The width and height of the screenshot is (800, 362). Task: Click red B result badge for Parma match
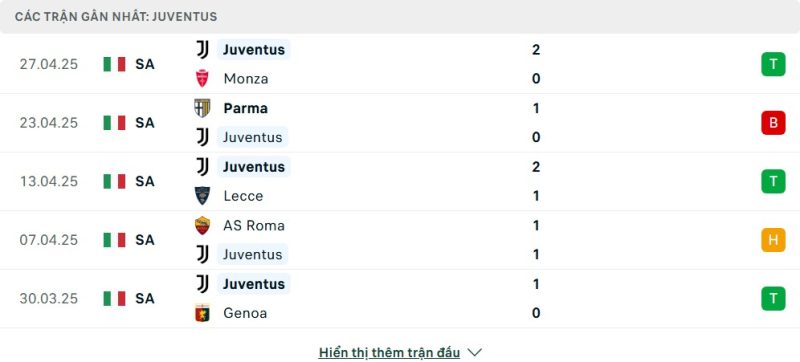pyautogui.click(x=773, y=123)
